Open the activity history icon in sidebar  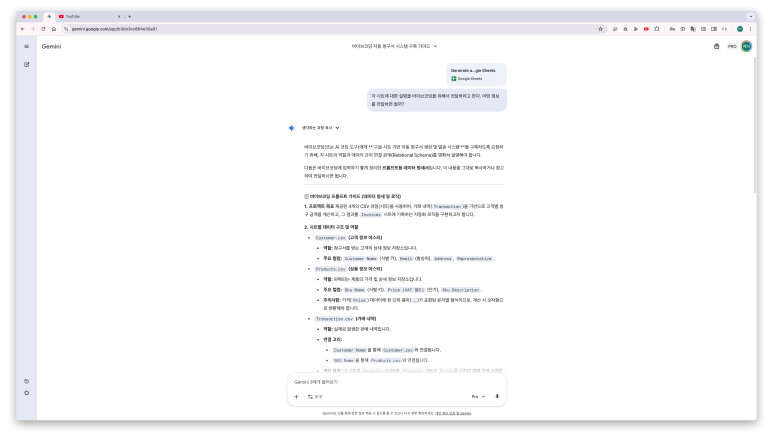point(26,381)
